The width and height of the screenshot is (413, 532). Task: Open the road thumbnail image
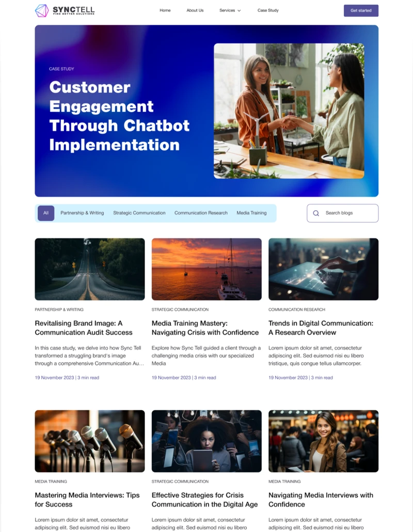89,269
